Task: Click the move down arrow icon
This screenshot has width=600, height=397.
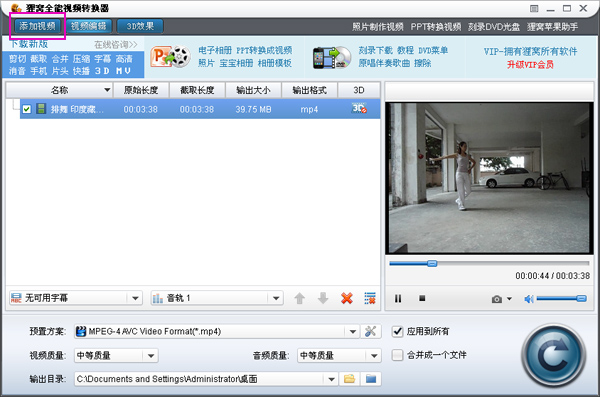Action: [x=323, y=298]
